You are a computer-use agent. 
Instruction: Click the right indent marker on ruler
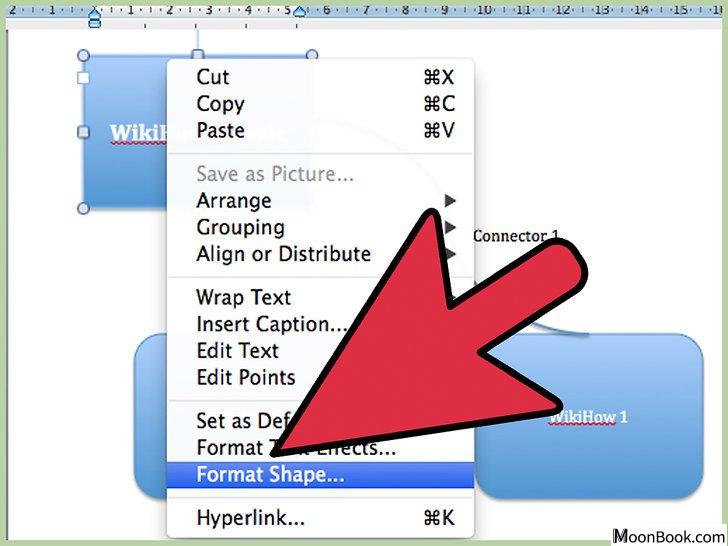300,12
